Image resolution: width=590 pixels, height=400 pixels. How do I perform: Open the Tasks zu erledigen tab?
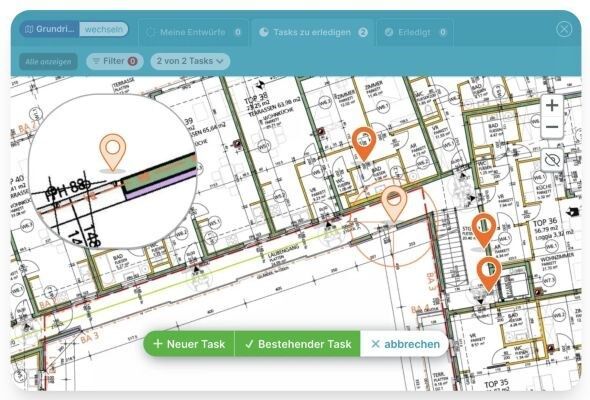[x=313, y=32]
